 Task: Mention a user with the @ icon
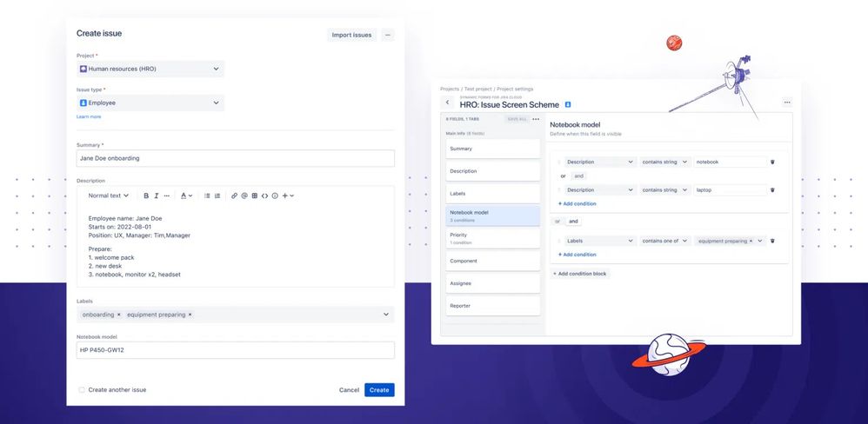[x=244, y=195]
